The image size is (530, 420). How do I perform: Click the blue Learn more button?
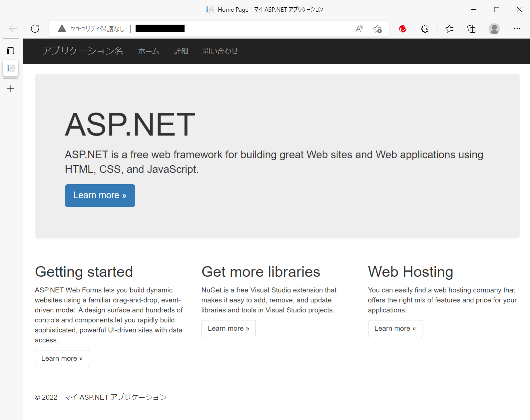click(x=100, y=196)
